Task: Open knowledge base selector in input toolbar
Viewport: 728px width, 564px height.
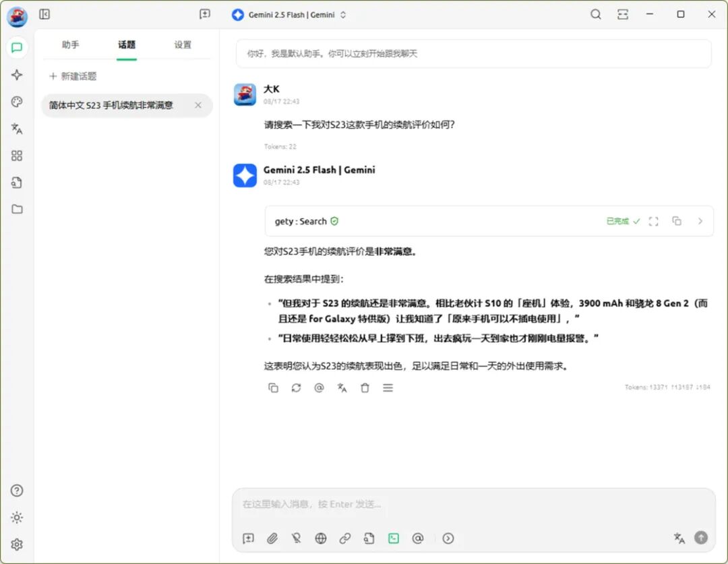Action: click(x=369, y=538)
